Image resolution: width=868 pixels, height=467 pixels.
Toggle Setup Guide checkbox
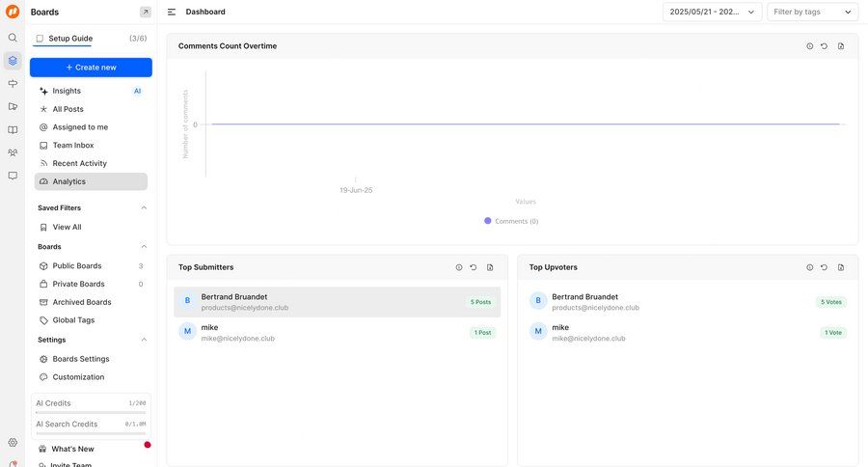point(40,39)
